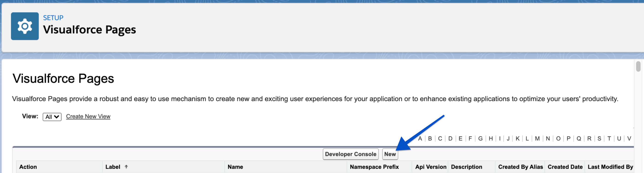Sort by Namespace Prefix column header

(x=374, y=167)
